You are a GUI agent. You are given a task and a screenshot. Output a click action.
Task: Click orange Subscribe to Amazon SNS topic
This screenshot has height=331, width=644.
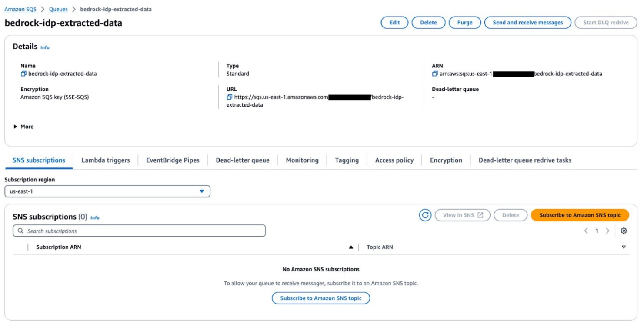[580, 215]
